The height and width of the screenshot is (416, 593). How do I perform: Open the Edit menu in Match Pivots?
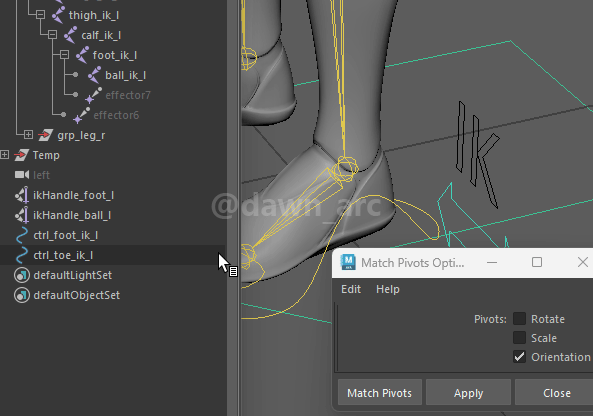[x=351, y=289]
